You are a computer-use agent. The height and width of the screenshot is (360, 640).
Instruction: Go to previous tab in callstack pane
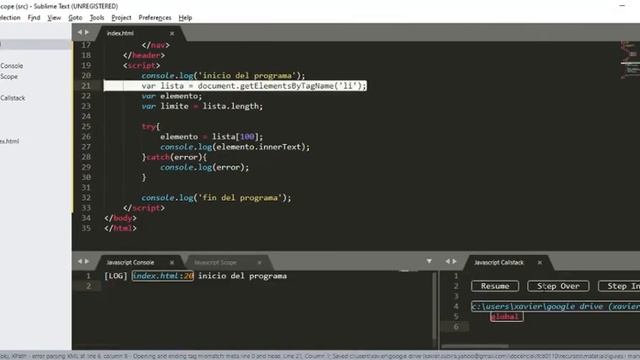[447, 261]
